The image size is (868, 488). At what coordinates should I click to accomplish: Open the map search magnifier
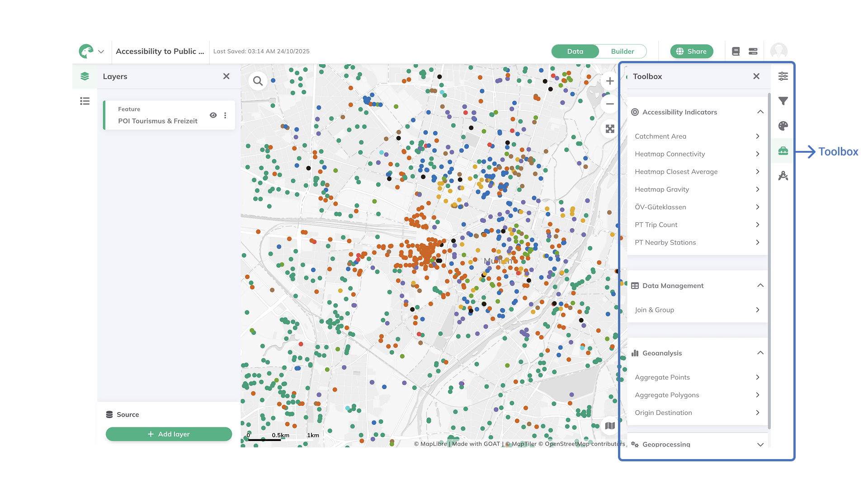tap(258, 81)
